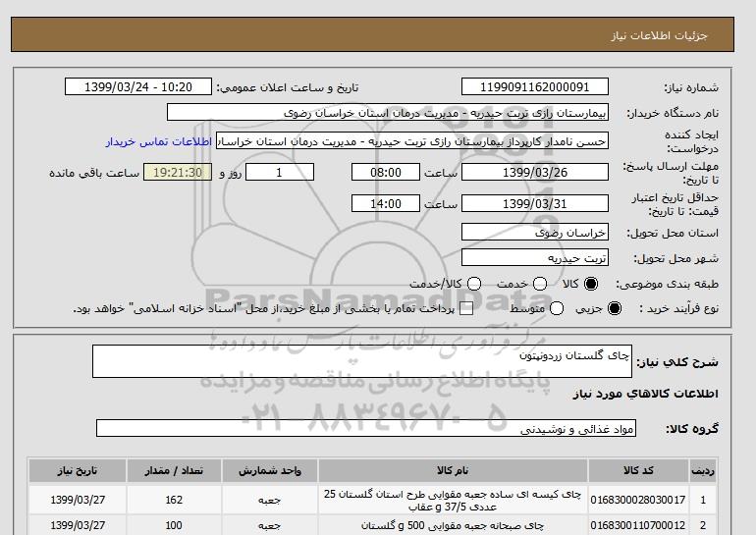756x535 pixels.
Task: Click the نام دستگاه خریدار label
Action: coord(673,113)
